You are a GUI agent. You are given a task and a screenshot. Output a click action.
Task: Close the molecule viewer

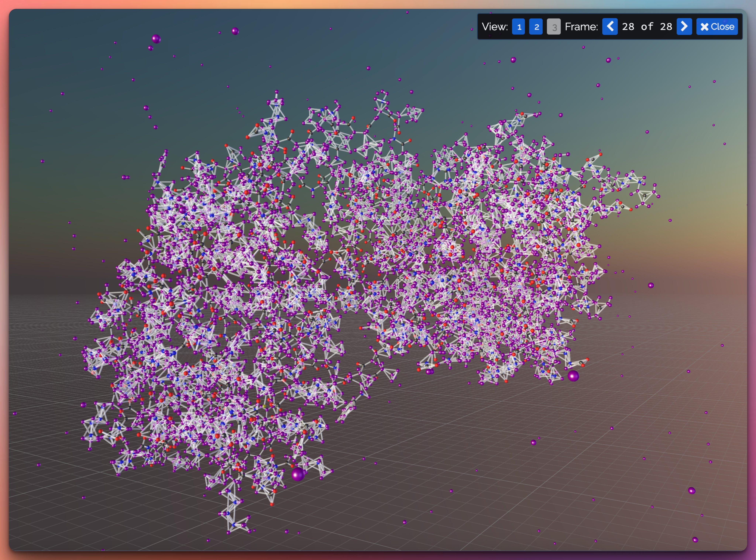(717, 26)
